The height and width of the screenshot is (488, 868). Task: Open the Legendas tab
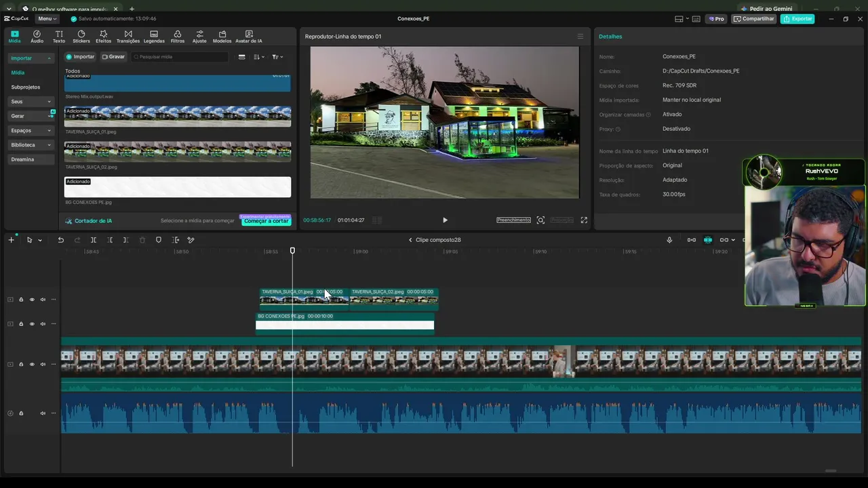[x=154, y=37]
